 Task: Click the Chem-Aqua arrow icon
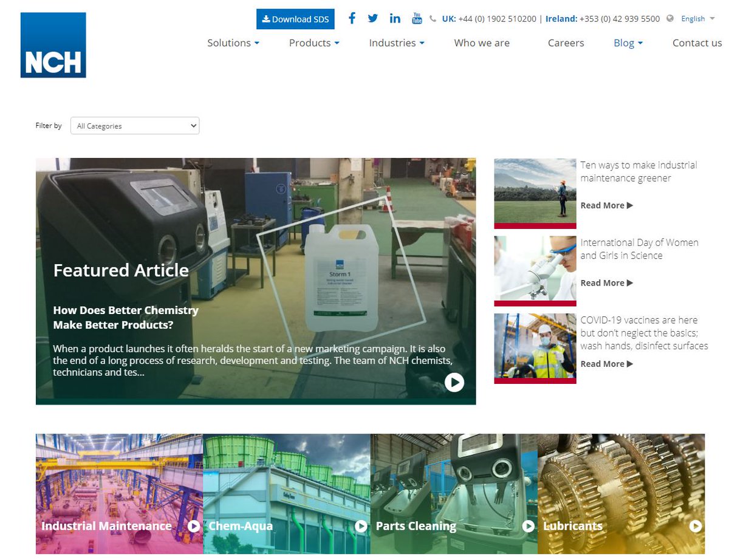coord(361,526)
